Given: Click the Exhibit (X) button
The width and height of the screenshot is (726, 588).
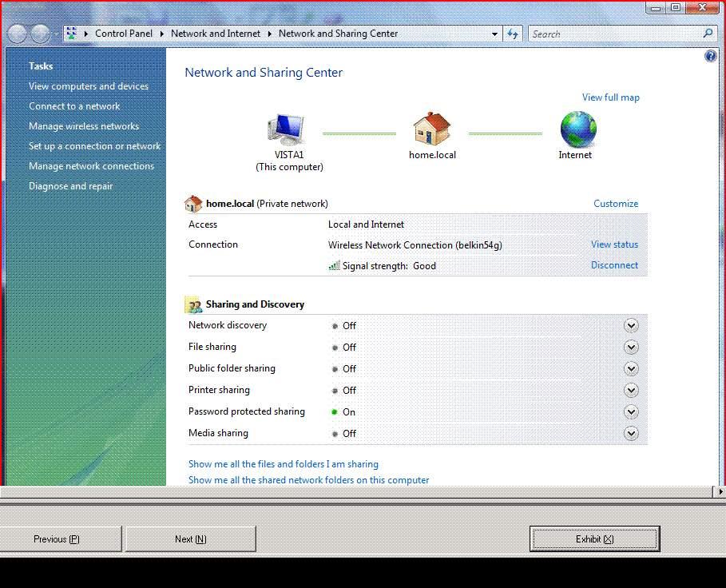Looking at the screenshot, I should [x=594, y=539].
